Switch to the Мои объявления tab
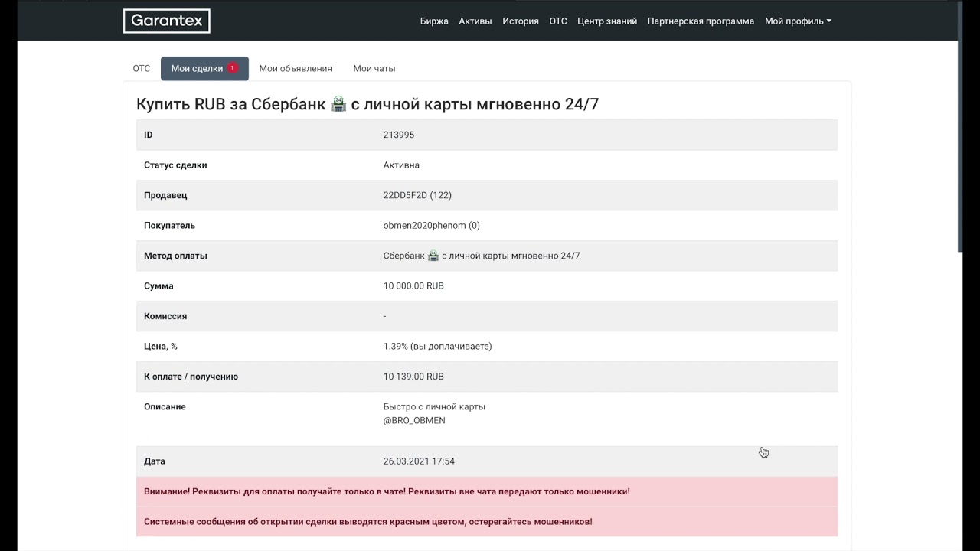The image size is (980, 551). pyautogui.click(x=296, y=68)
